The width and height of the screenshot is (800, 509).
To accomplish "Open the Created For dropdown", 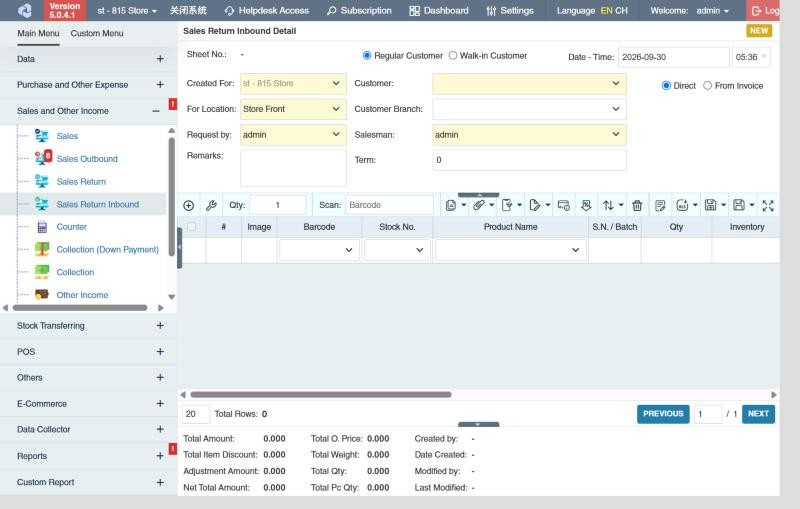I will click(x=293, y=84).
